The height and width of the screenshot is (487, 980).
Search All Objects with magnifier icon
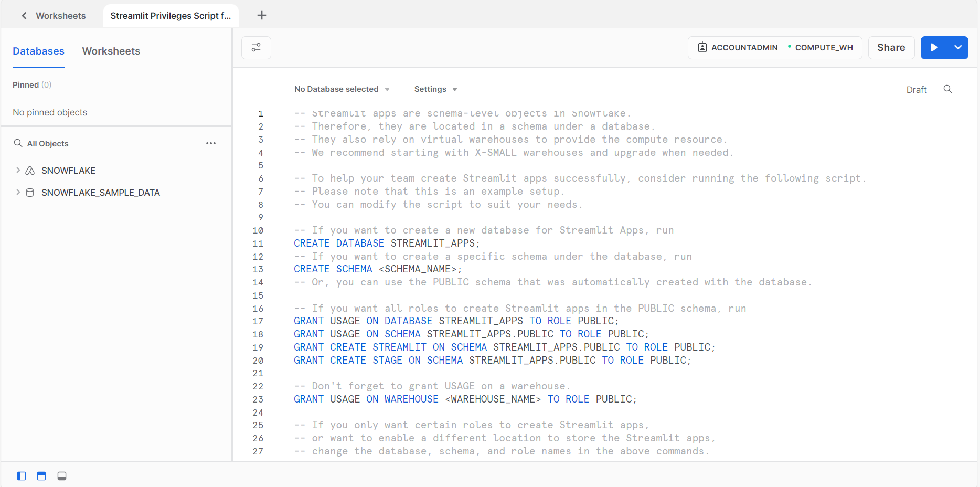pos(18,143)
